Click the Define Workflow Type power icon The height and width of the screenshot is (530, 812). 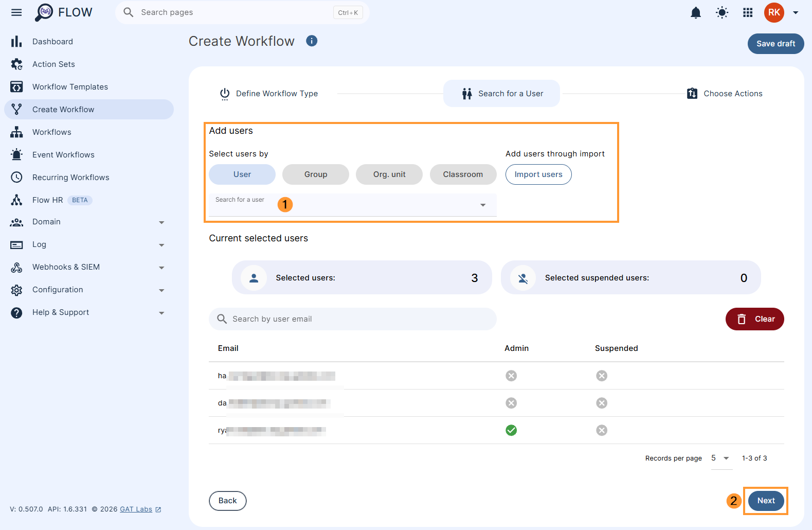pyautogui.click(x=225, y=94)
